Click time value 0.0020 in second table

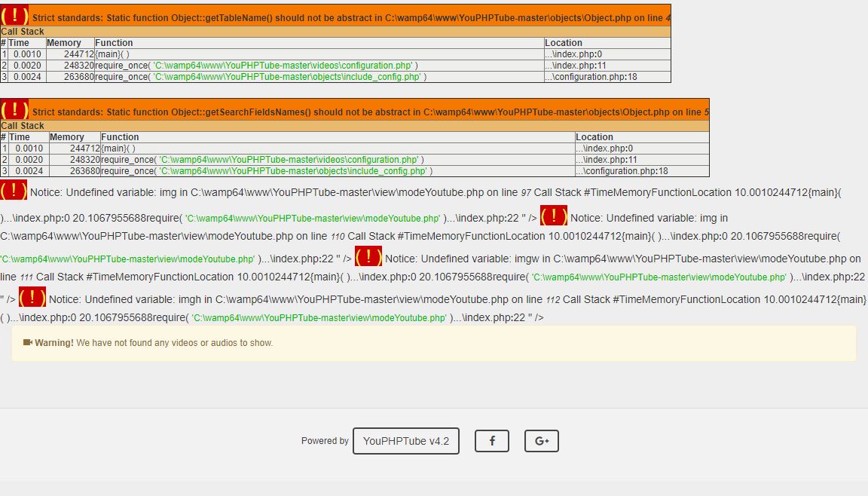point(29,160)
